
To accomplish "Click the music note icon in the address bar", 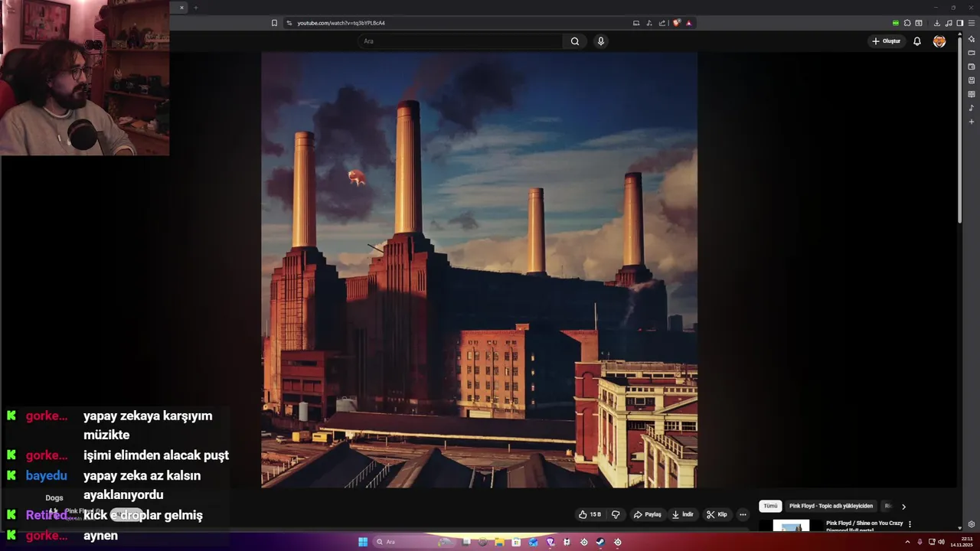I will 649,23.
